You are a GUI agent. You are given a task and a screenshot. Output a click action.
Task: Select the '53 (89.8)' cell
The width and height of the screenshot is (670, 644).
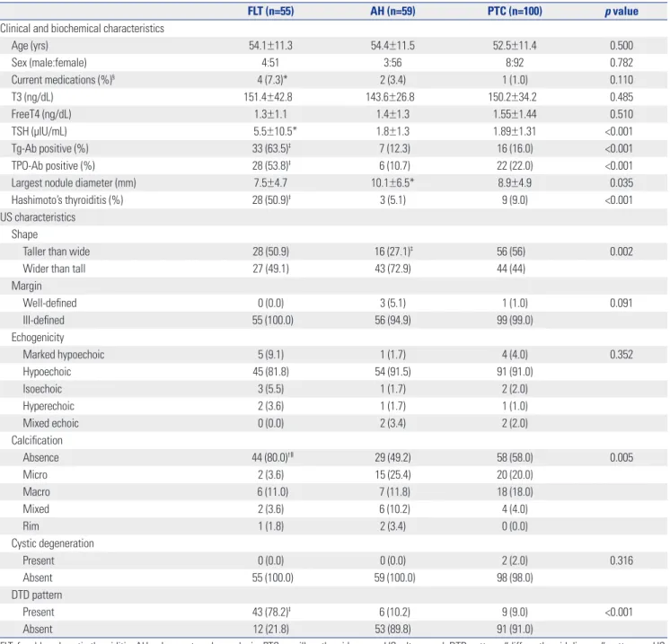[392, 629]
